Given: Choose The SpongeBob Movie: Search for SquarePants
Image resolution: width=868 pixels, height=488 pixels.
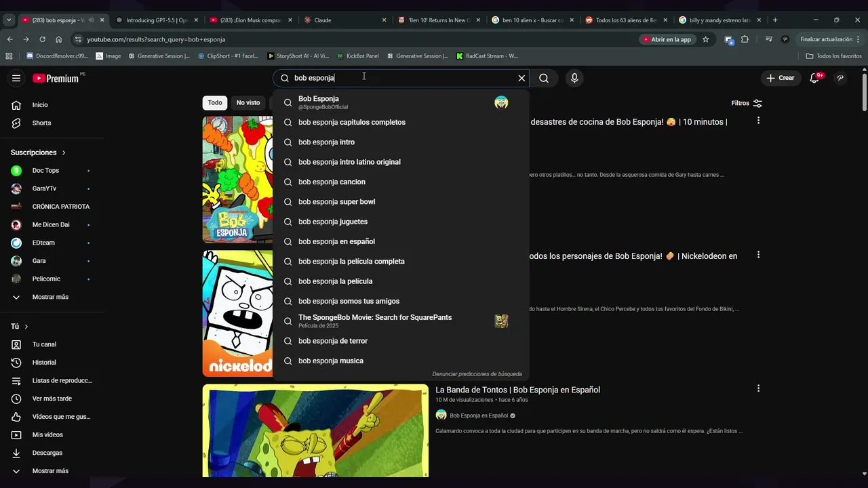Looking at the screenshot, I should 401,321.
